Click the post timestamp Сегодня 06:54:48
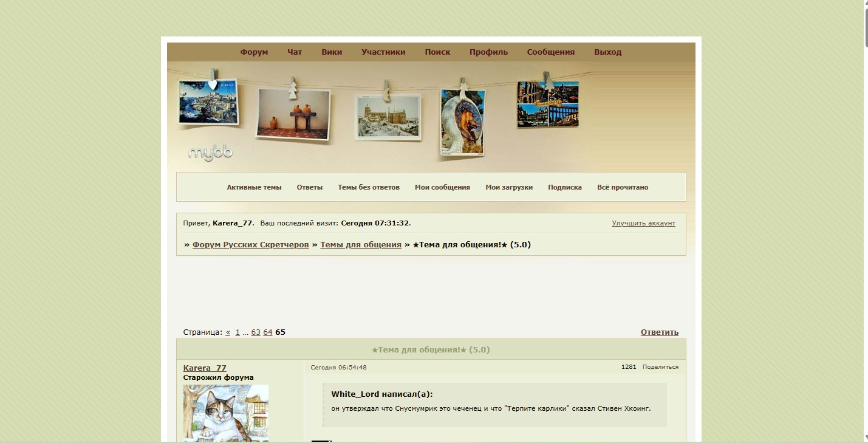868x443 pixels. (x=338, y=368)
